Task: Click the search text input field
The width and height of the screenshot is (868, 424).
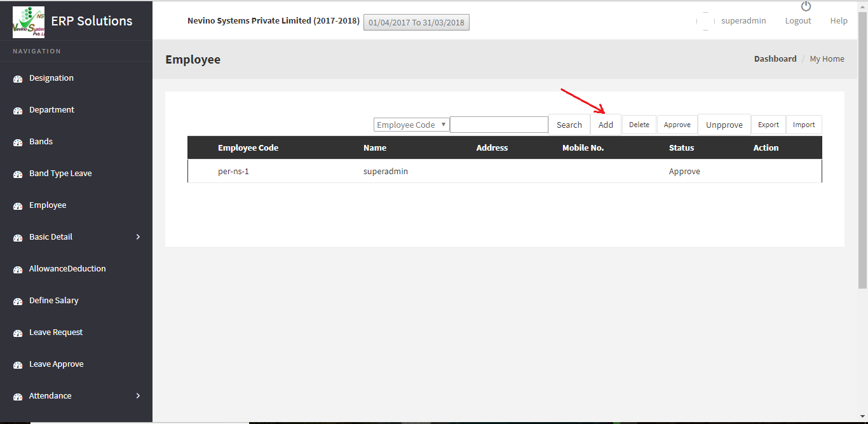Action: point(499,125)
